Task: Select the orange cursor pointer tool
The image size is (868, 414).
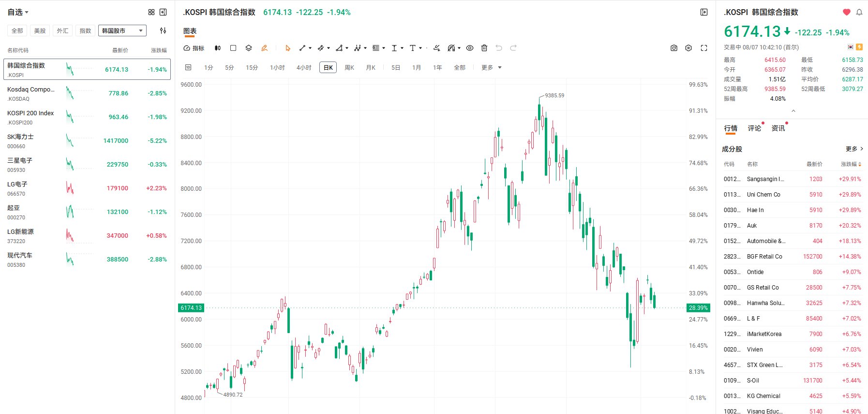Action: 288,48
